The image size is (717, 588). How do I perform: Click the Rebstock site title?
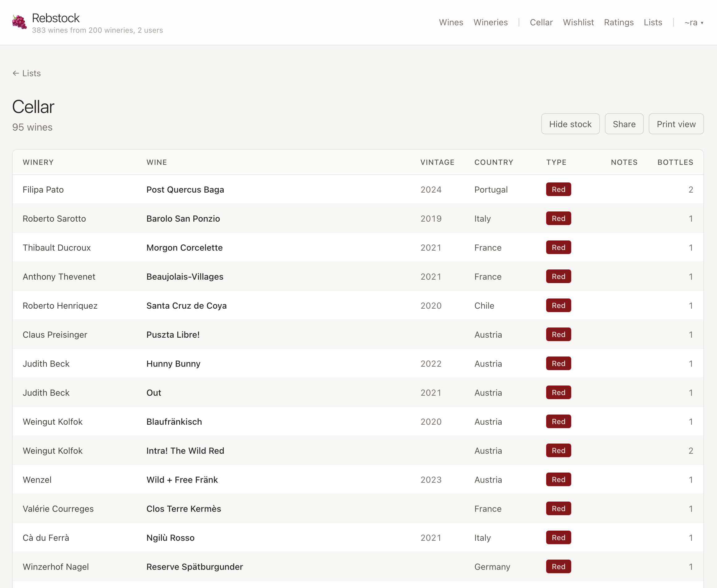[56, 18]
